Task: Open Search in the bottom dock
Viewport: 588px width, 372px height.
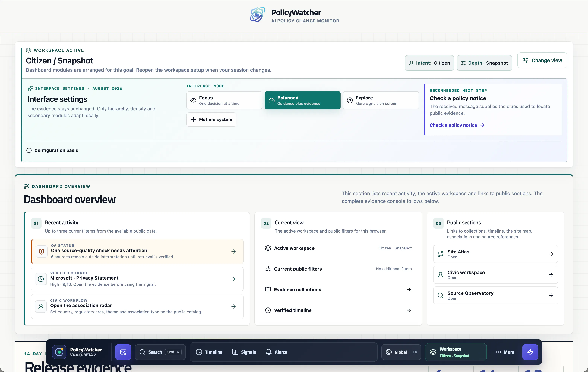Action: 160,352
